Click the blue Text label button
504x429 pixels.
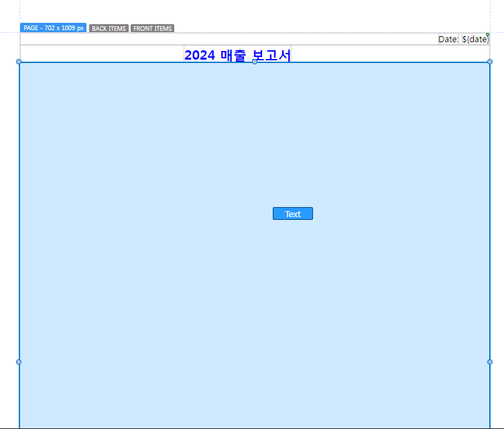(x=292, y=214)
